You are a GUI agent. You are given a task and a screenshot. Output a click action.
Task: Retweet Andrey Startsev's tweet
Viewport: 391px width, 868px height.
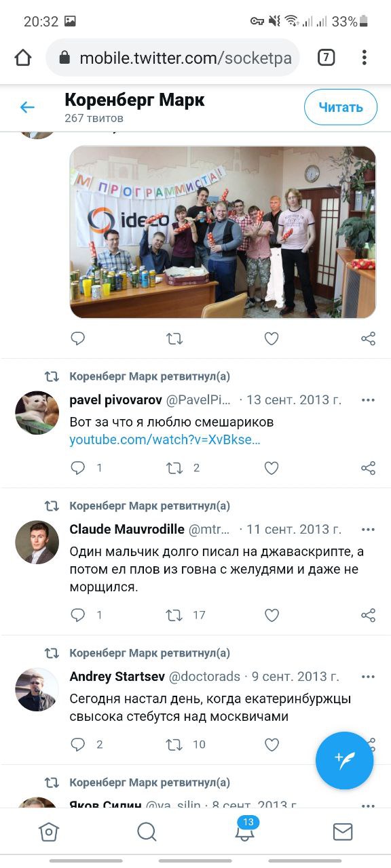click(x=174, y=745)
